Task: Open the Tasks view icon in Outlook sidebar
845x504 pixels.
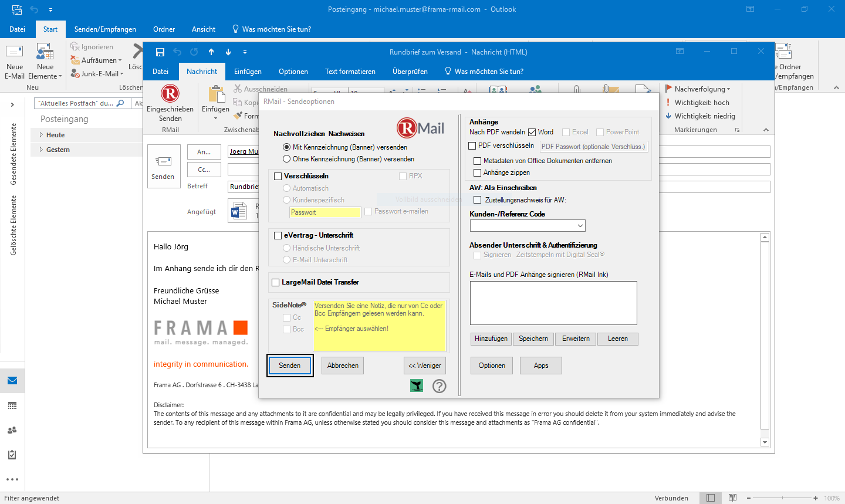Action: point(12,455)
